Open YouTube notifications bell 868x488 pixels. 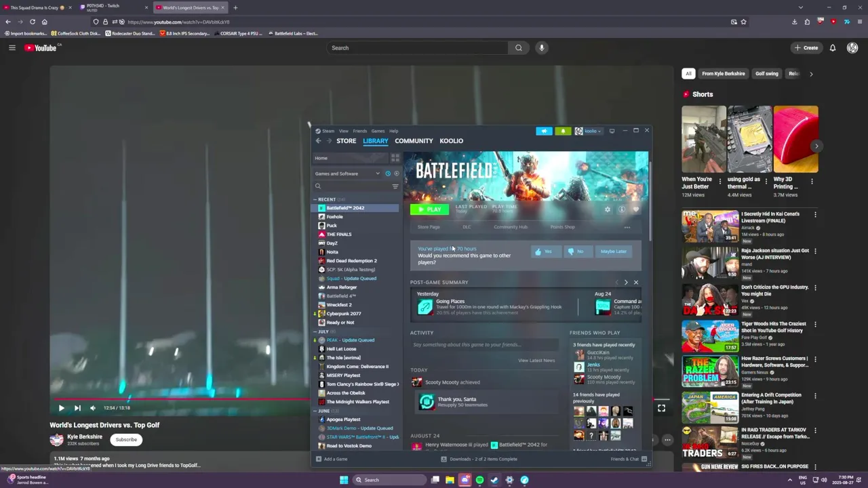(x=833, y=47)
